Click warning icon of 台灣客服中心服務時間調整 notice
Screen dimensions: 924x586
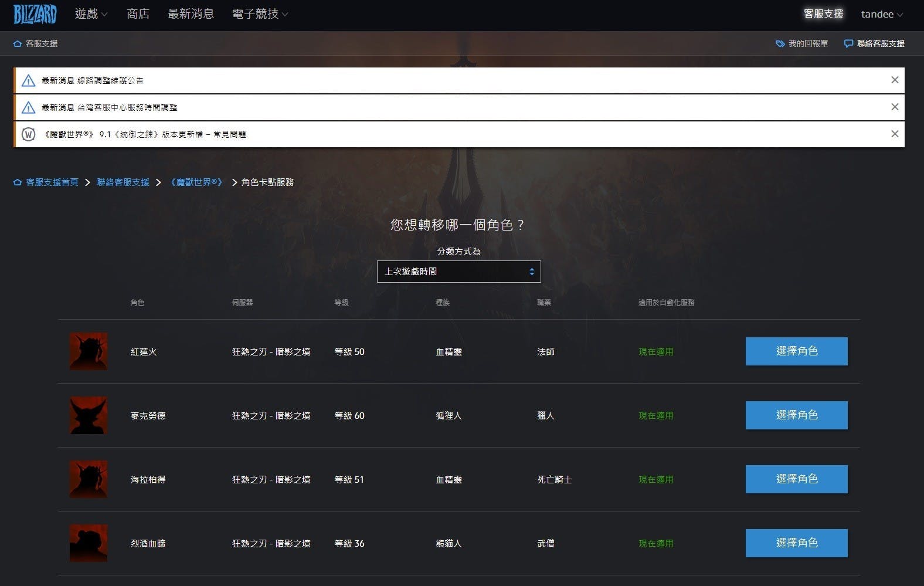coord(28,107)
